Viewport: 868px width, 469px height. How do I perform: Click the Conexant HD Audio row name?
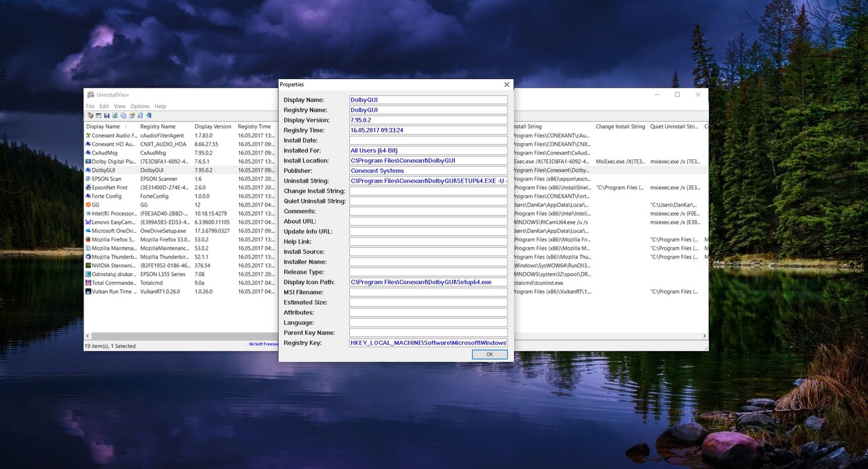(113, 144)
